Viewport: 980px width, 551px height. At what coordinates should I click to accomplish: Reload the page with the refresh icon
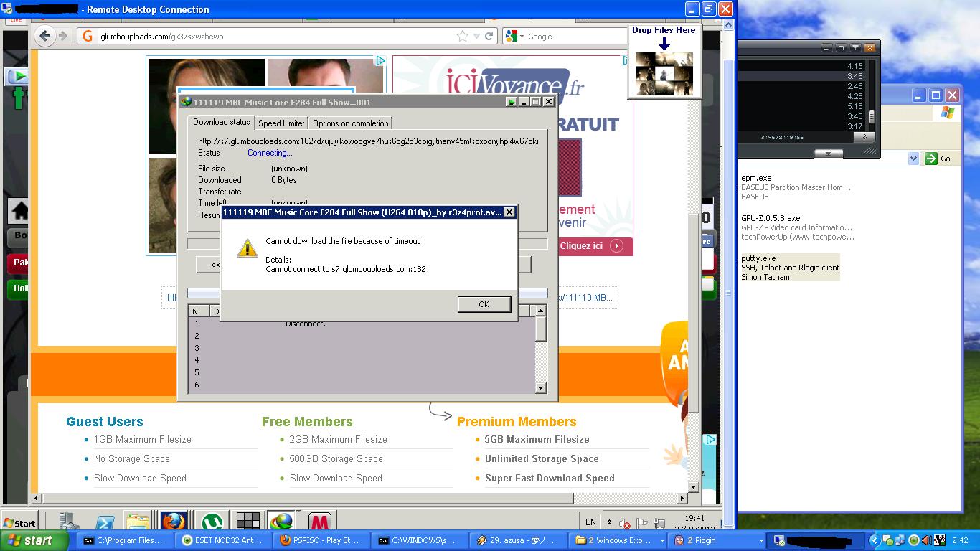[x=489, y=36]
